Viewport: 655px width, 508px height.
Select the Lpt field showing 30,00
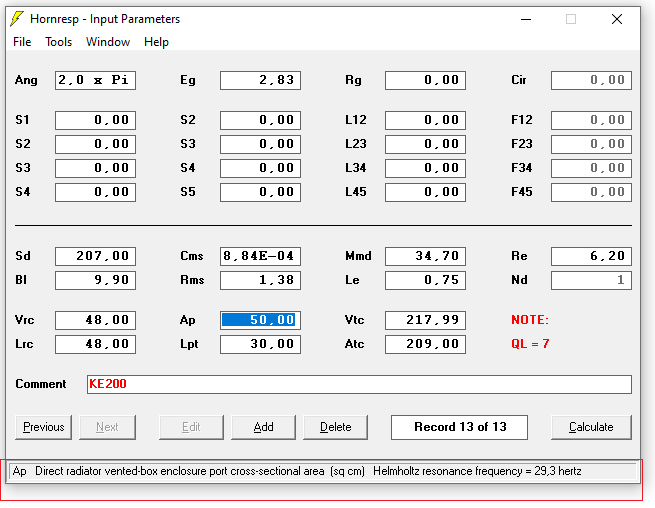click(x=260, y=344)
